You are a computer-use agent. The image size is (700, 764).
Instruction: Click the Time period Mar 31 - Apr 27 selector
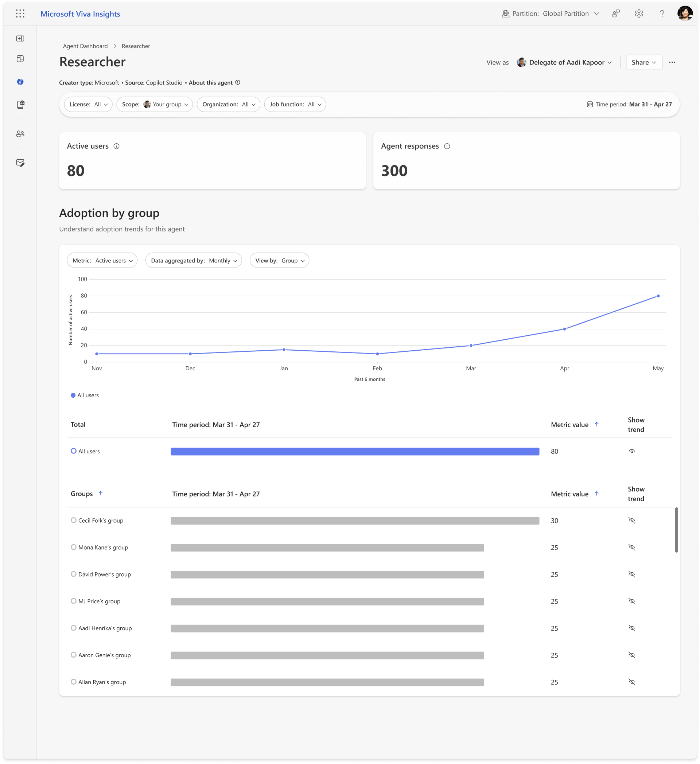point(629,104)
